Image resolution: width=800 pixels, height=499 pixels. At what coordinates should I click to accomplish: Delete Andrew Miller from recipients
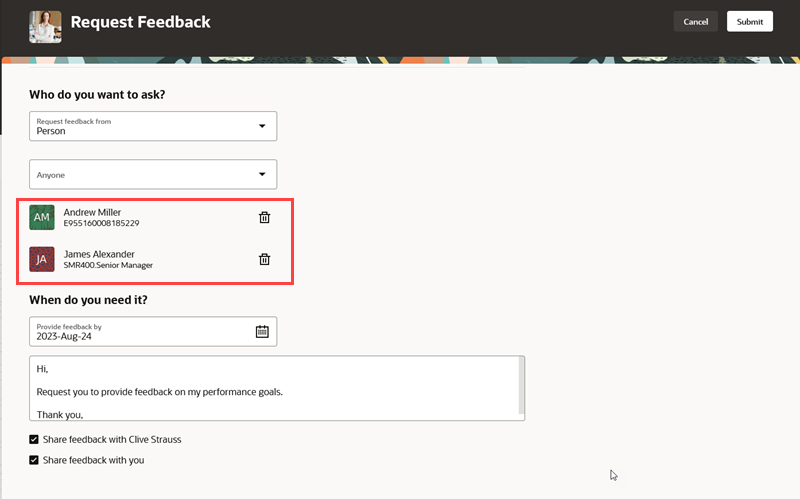(264, 217)
